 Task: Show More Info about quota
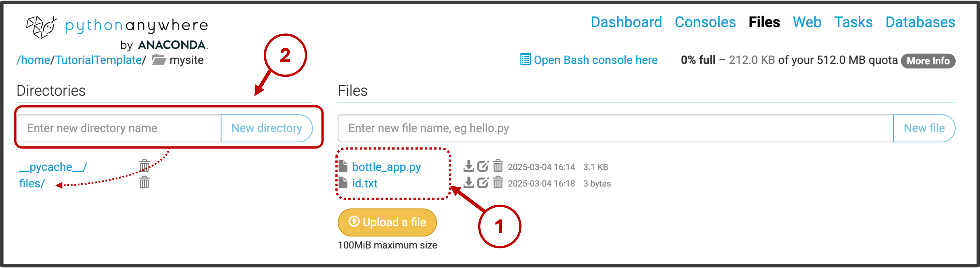928,61
